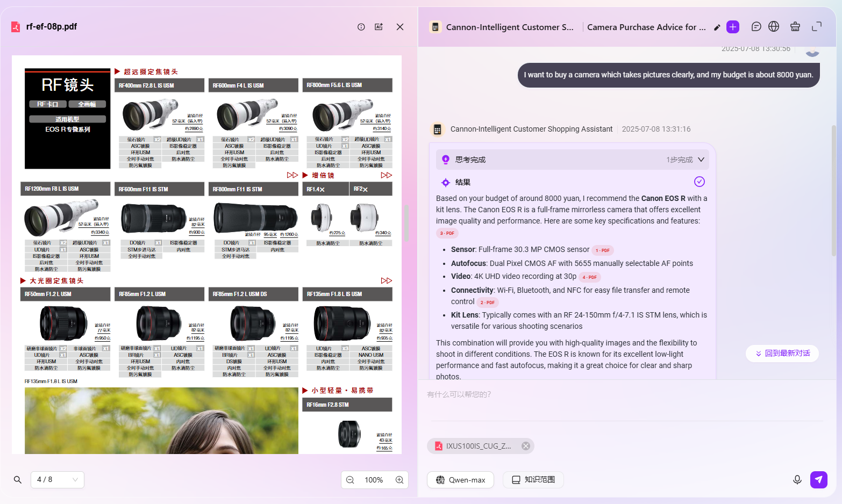Click the PDF vertical scrollbar
This screenshot has height=504, width=842.
point(406,223)
